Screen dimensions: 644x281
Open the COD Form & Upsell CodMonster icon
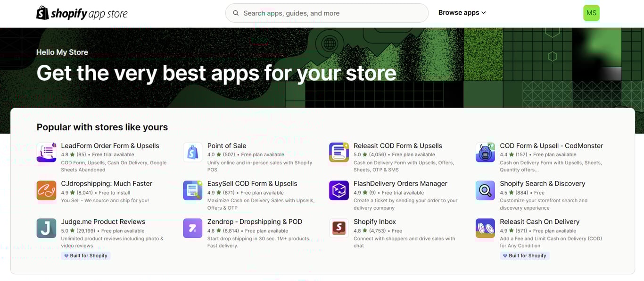pyautogui.click(x=485, y=153)
